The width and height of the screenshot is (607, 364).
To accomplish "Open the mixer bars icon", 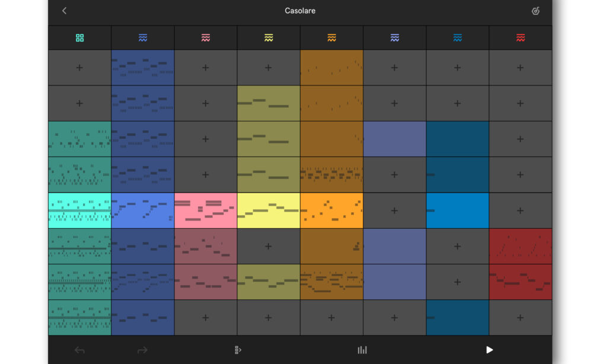I will 362,350.
